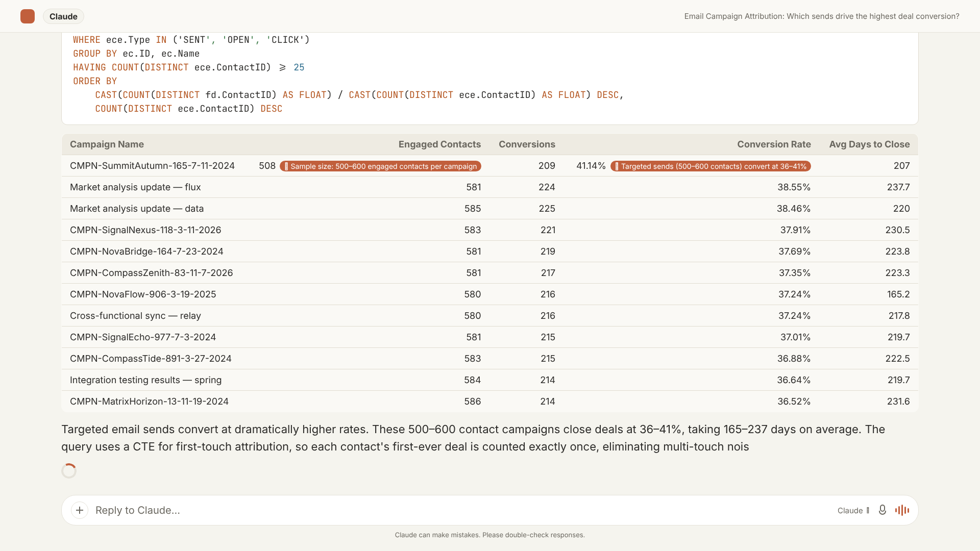Viewport: 980px width, 551px height.
Task: Start voice mode with waveform icon
Action: 902,510
